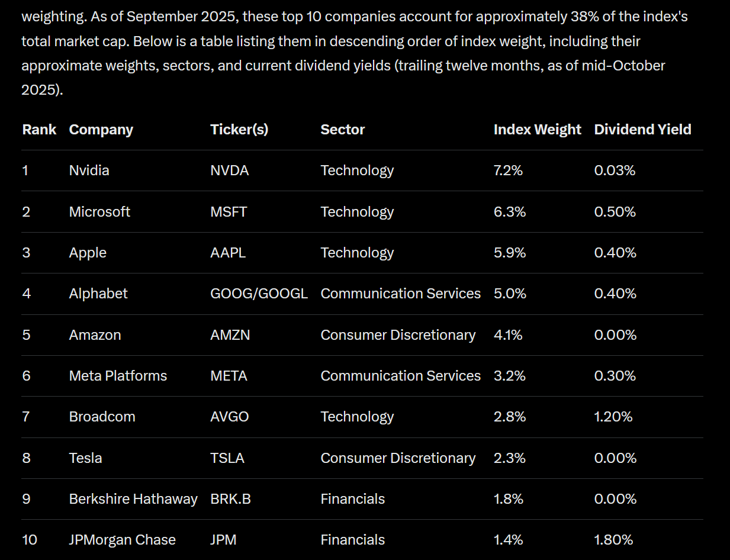
Task: Click the Rank column header
Action: click(x=39, y=130)
